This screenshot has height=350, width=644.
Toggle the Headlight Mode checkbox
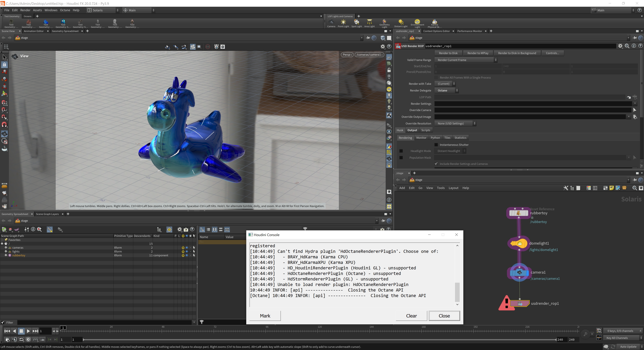[x=401, y=151]
